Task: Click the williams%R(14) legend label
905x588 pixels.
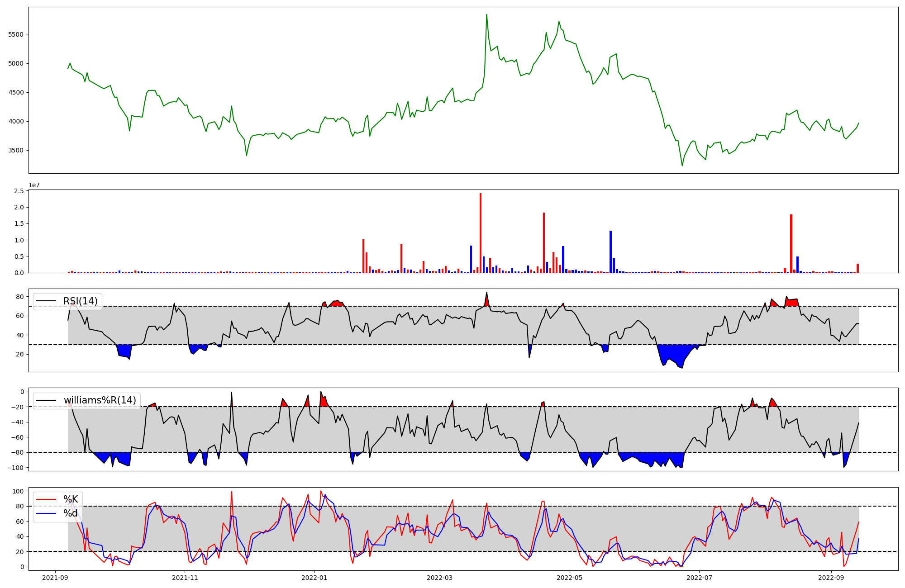Action: pos(100,400)
